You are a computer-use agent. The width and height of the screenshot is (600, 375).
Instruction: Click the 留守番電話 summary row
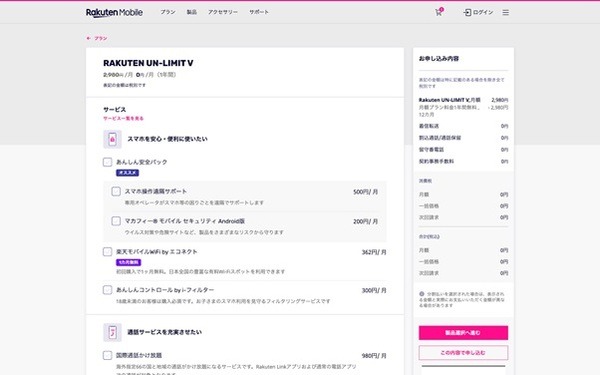pyautogui.click(x=463, y=150)
